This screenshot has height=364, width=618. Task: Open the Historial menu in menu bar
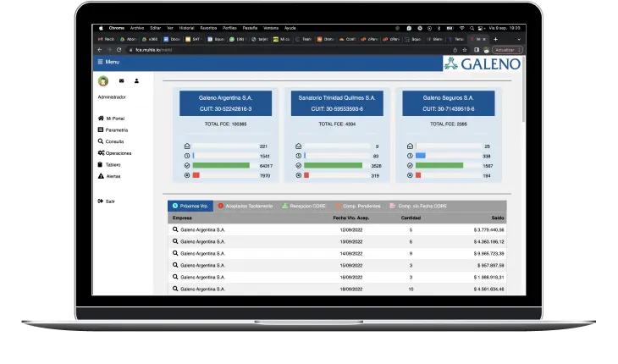(x=187, y=28)
